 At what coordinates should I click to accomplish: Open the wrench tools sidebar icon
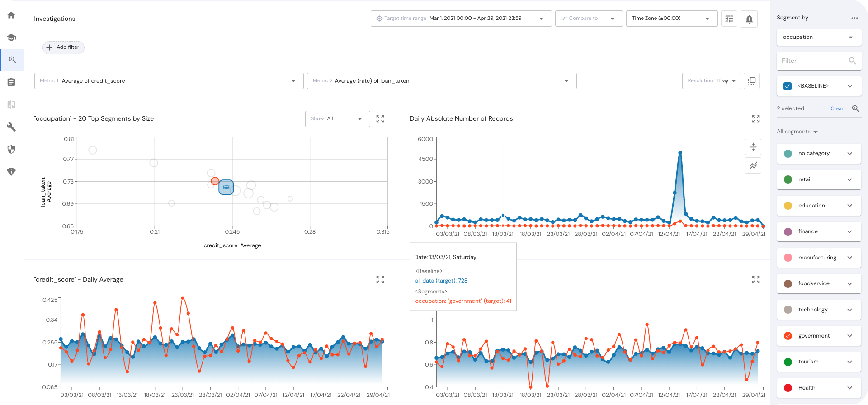coord(12,127)
